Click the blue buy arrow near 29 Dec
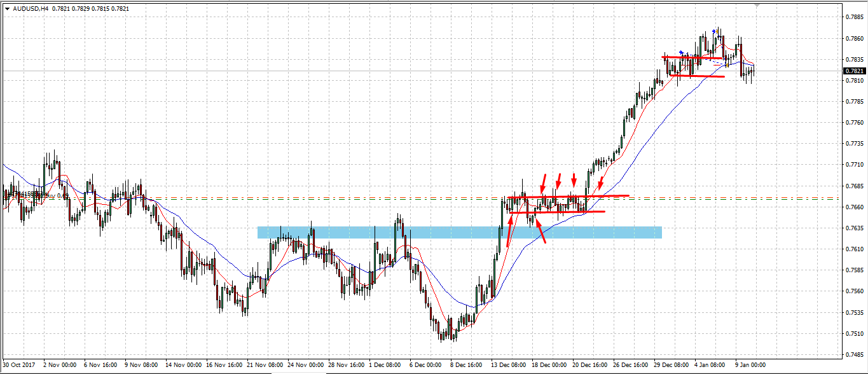The height and width of the screenshot is (374, 868). click(x=681, y=52)
